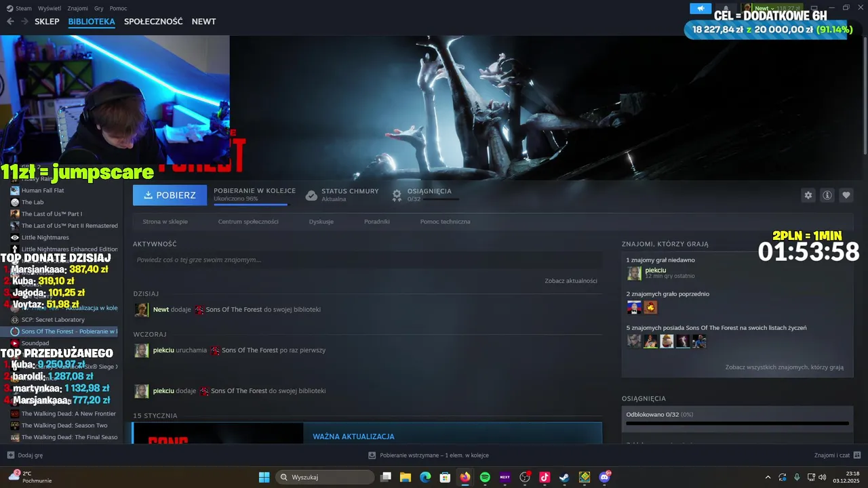This screenshot has width=868, height=488.
Task: Go back with the left arrow
Action: point(10,22)
